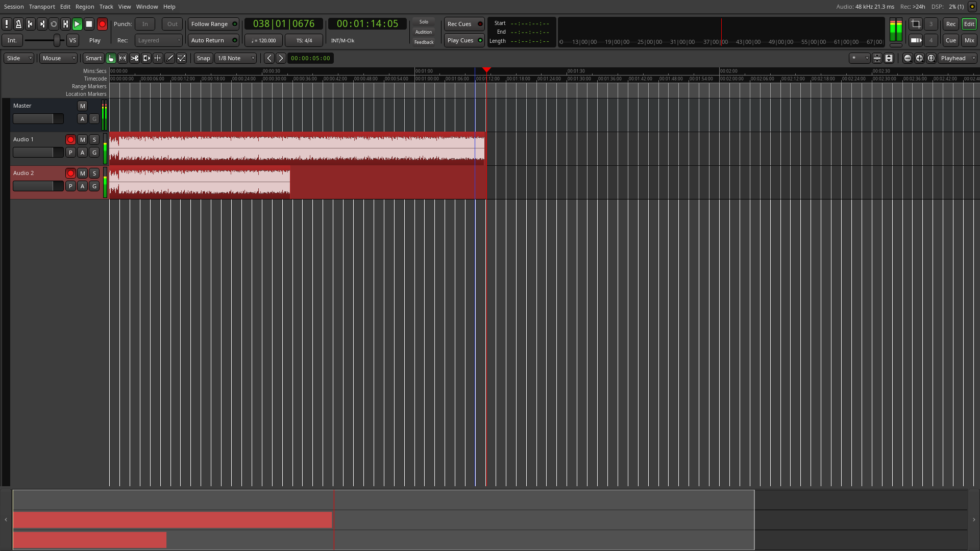Viewport: 980px width, 551px height.
Task: Toggle loop playback button
Action: (x=54, y=24)
